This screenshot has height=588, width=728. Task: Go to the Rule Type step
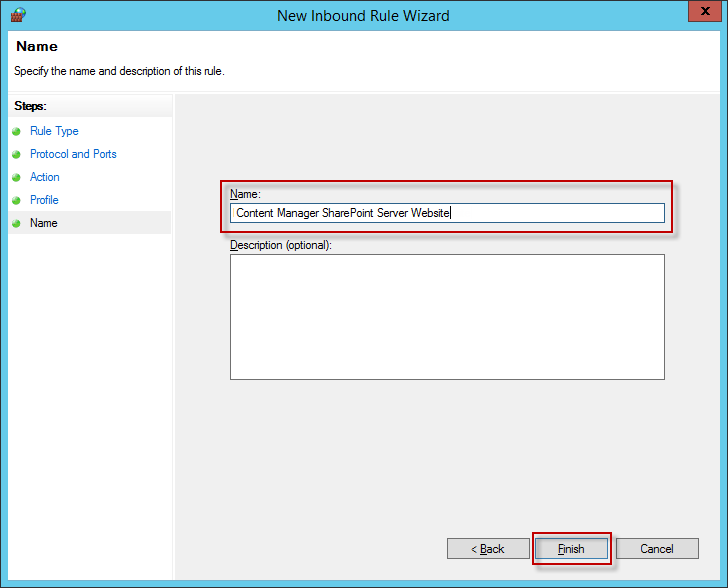[54, 131]
